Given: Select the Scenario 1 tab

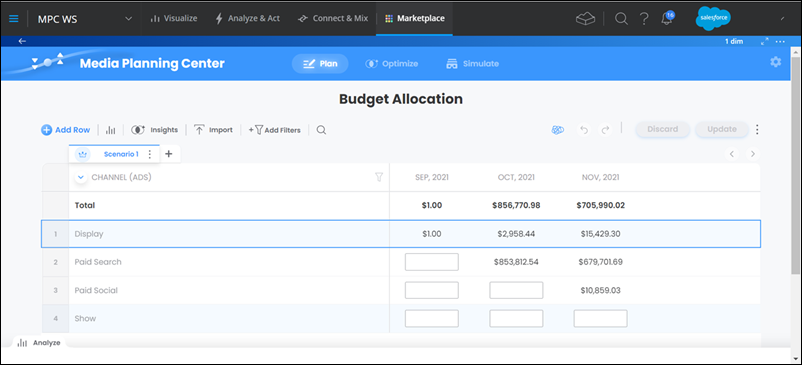Looking at the screenshot, I should [121, 154].
